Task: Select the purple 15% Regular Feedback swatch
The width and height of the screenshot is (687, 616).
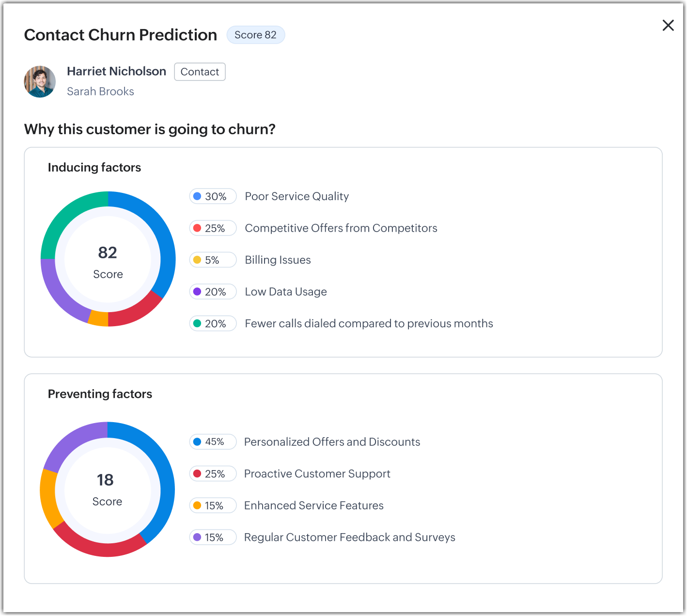Action: (x=197, y=537)
